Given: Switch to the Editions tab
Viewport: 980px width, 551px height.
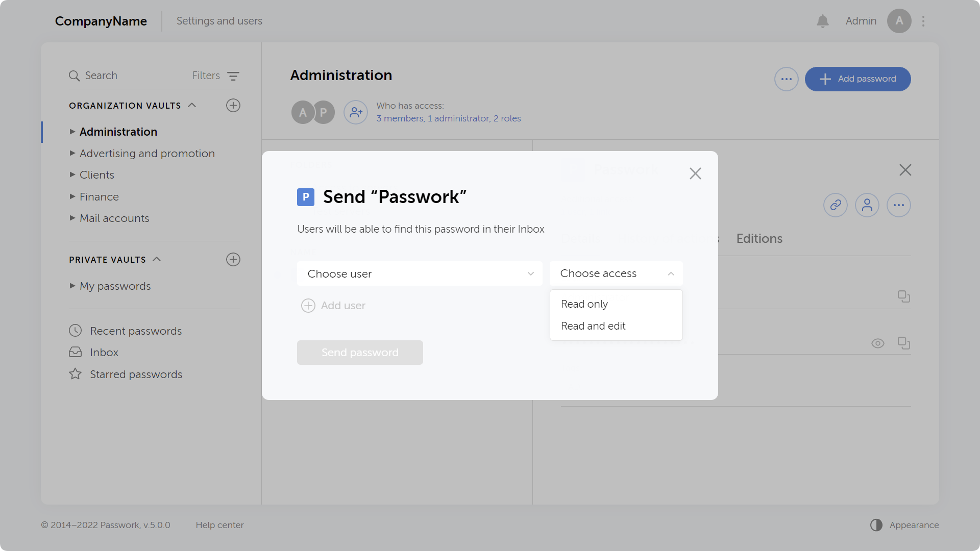Looking at the screenshot, I should (759, 239).
